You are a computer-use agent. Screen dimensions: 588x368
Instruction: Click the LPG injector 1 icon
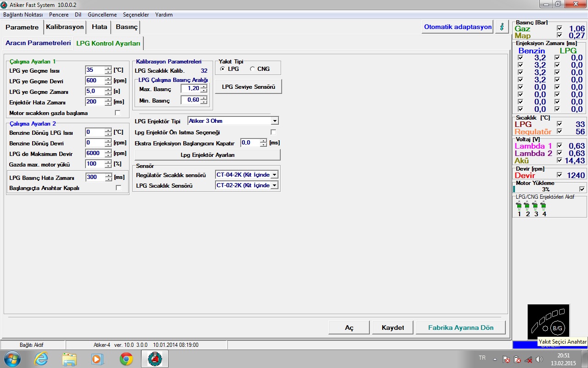[x=519, y=206]
